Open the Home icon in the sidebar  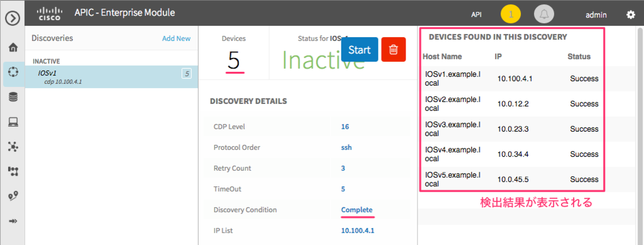[13, 48]
